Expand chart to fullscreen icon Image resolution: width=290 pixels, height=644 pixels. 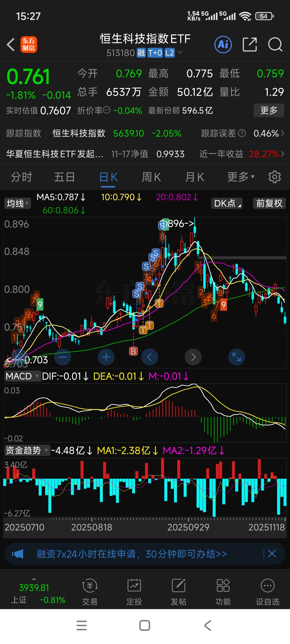(237, 357)
